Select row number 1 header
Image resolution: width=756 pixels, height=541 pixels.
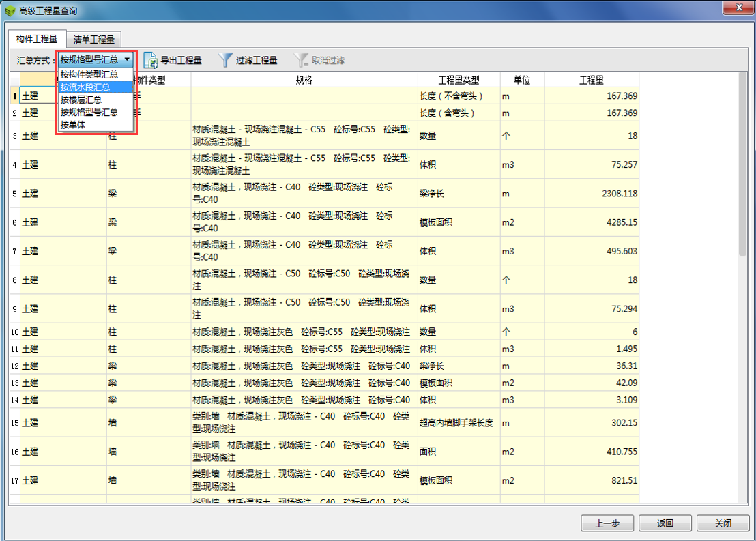tap(14, 96)
